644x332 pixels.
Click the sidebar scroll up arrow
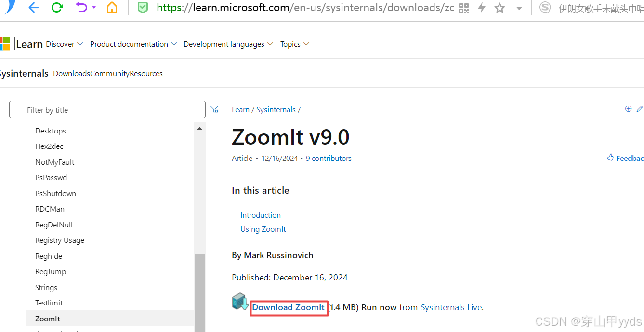pos(199,129)
